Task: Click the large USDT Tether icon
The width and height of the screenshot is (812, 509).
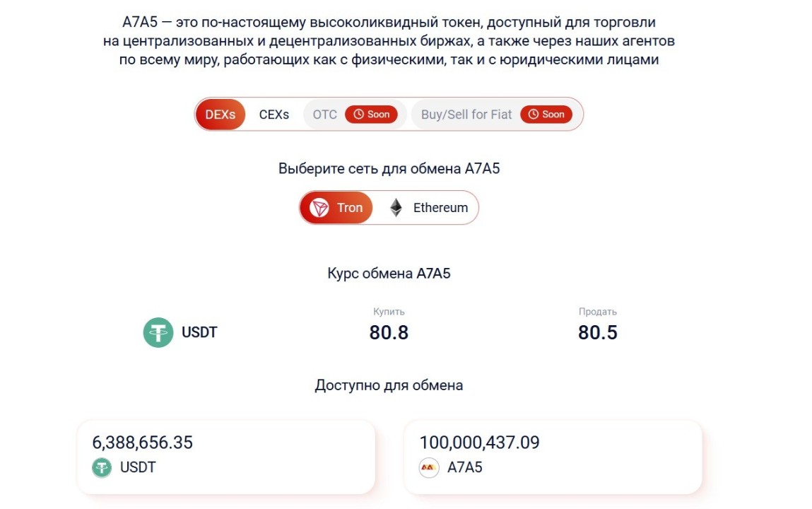Action: coord(158,332)
